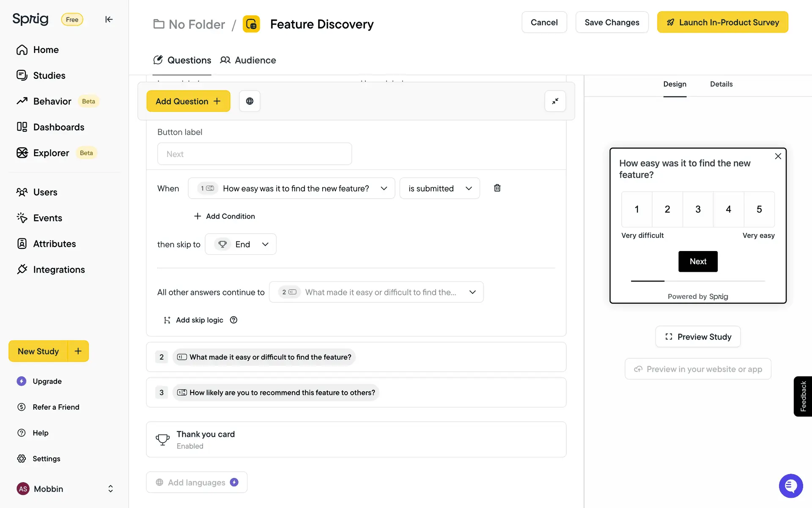Click the globe language icon
This screenshot has height=508, width=812.
(x=250, y=101)
